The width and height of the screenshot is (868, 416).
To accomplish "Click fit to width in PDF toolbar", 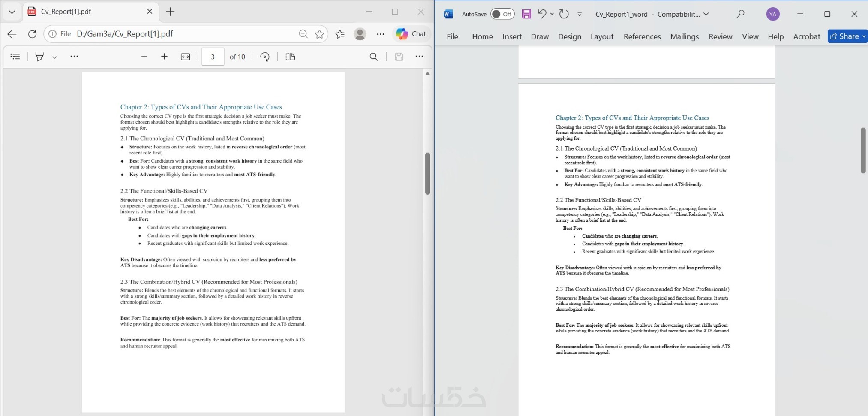I will pyautogui.click(x=186, y=57).
